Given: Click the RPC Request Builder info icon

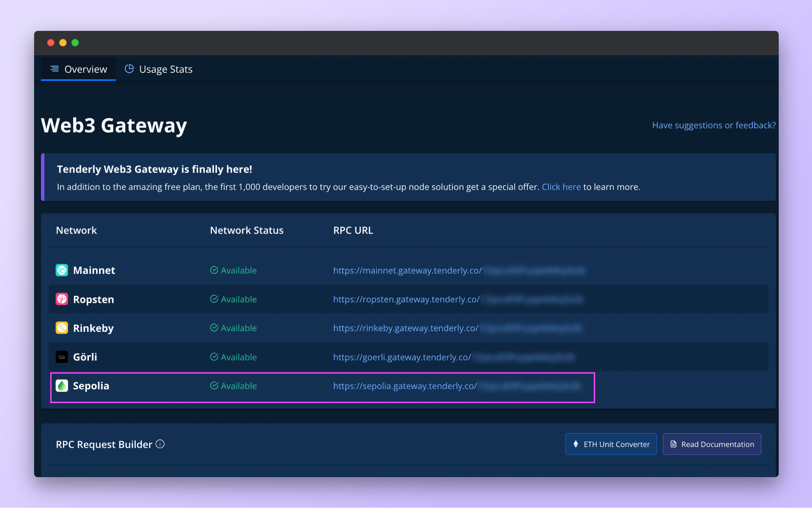Looking at the screenshot, I should (x=160, y=444).
